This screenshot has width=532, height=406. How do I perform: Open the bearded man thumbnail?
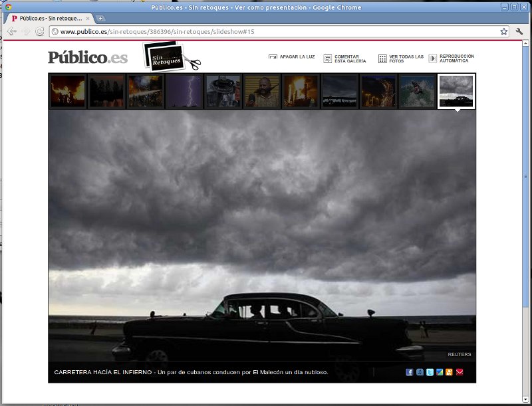coord(262,91)
